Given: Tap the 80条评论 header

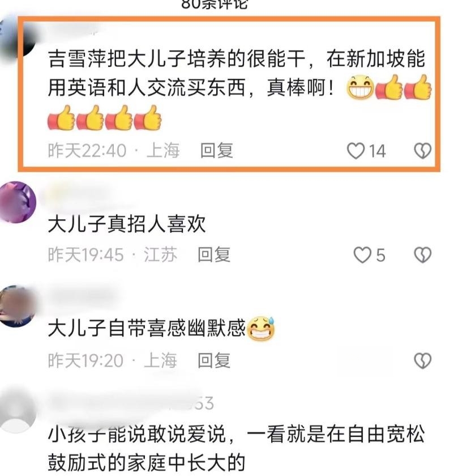Looking at the screenshot, I should tap(215, 5).
